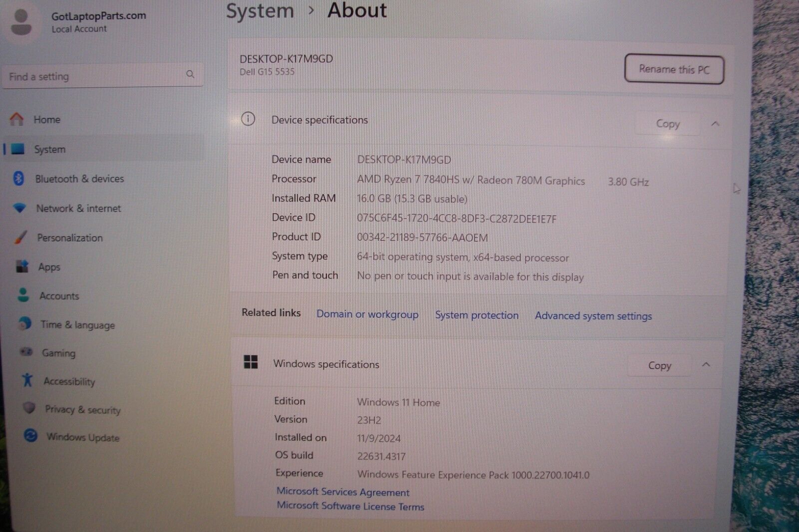
Task: Click the Edition value Windows 11 Home
Action: (399, 402)
